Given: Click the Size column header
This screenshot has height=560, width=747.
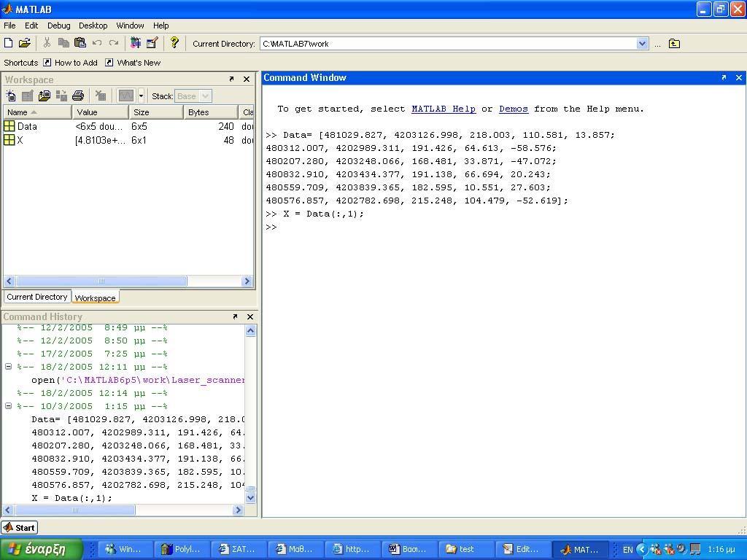Looking at the screenshot, I should [156, 112].
